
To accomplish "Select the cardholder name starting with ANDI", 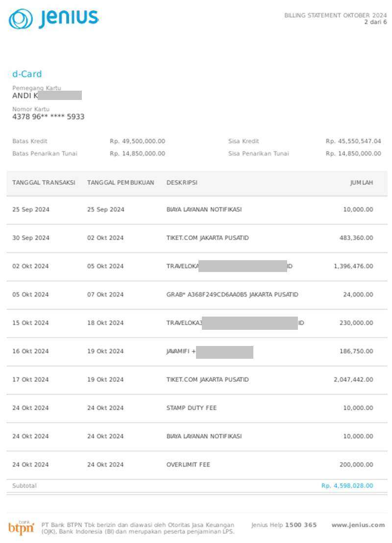I will coord(47,96).
